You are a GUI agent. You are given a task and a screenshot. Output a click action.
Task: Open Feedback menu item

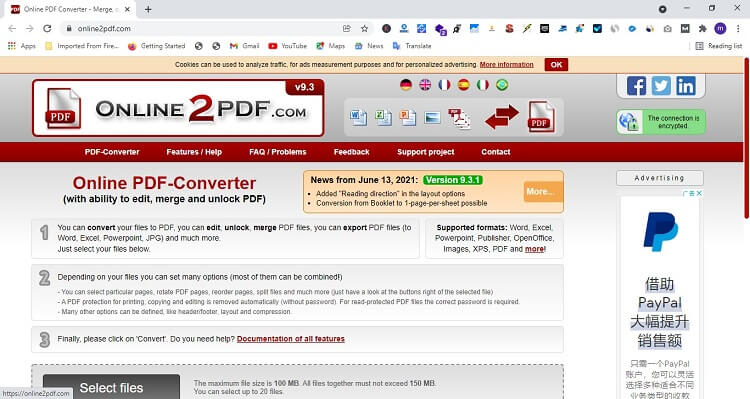point(352,152)
